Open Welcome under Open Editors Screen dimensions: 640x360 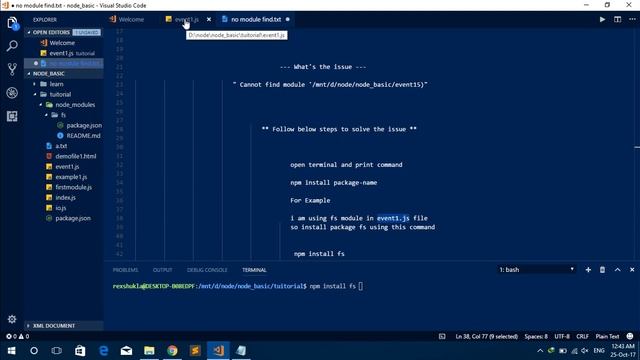pos(62,43)
